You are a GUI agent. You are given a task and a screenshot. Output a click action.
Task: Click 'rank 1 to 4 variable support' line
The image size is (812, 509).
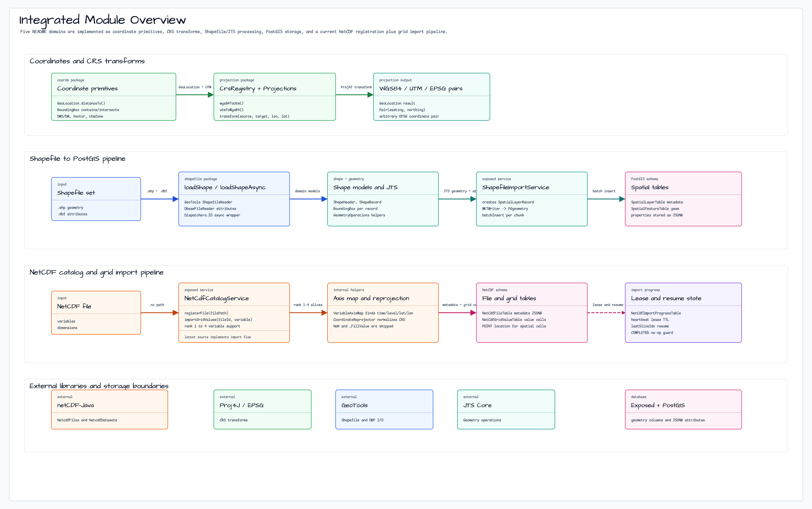(x=212, y=327)
